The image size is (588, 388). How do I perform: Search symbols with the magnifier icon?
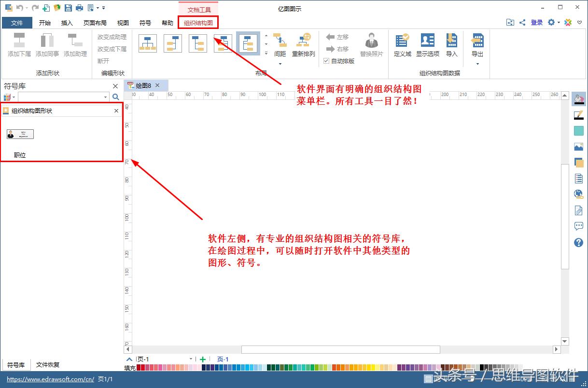pyautogui.click(x=115, y=97)
